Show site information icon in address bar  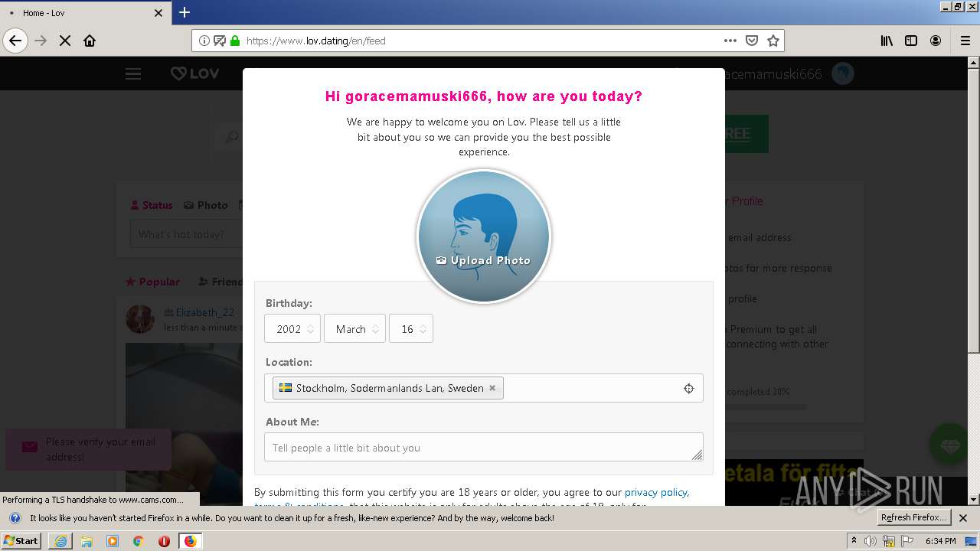tap(204, 41)
